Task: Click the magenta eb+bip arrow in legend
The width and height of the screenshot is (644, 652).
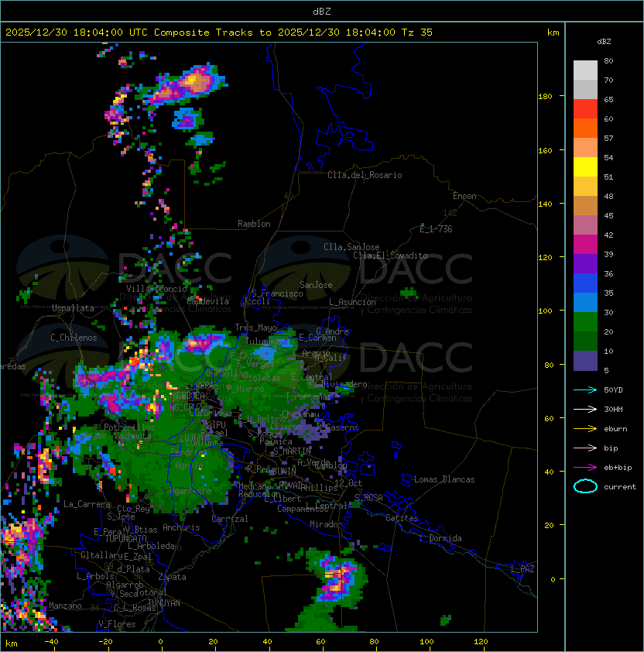Action: click(x=585, y=468)
